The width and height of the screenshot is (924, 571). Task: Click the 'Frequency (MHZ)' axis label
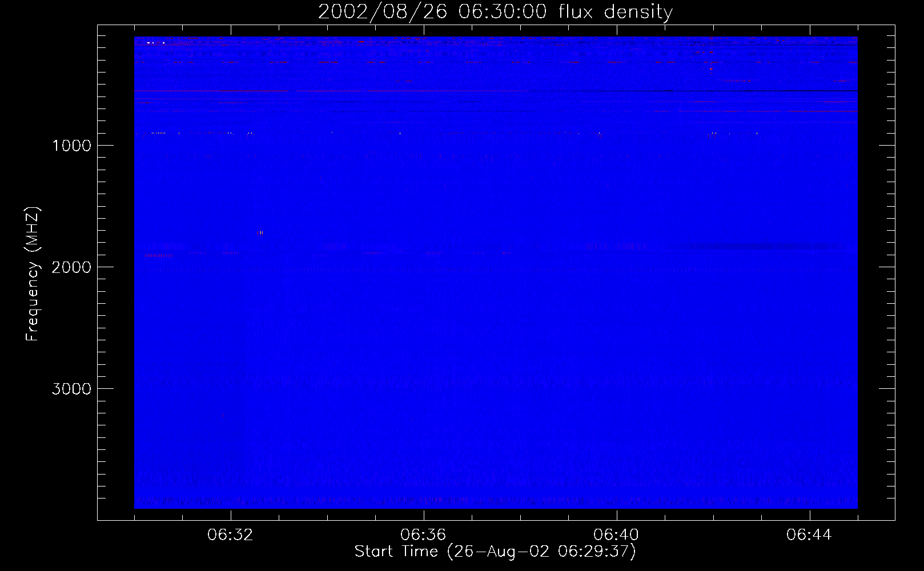(x=33, y=274)
